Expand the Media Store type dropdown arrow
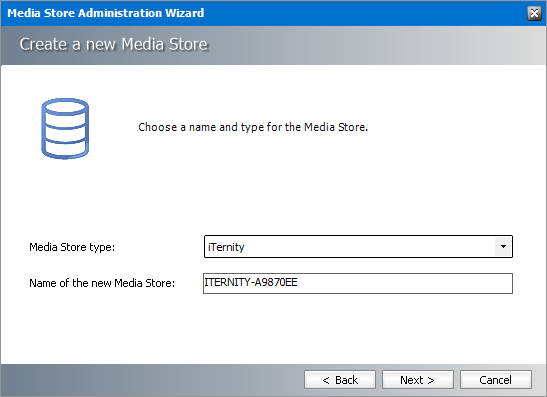Image resolution: width=547 pixels, height=397 pixels. click(503, 247)
